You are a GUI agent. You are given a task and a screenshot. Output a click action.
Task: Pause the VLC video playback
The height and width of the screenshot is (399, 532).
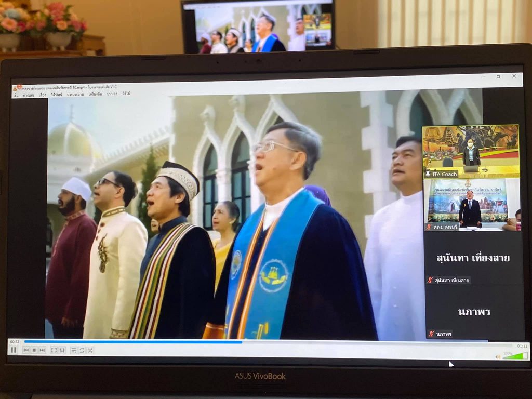click(14, 350)
